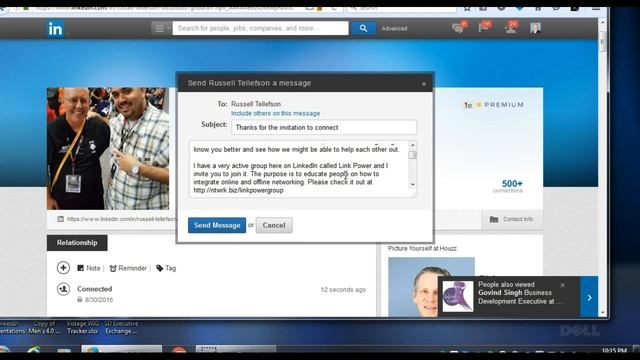This screenshot has width=640, height=360.
Task: Open the Relationship tab
Action: click(x=77, y=243)
